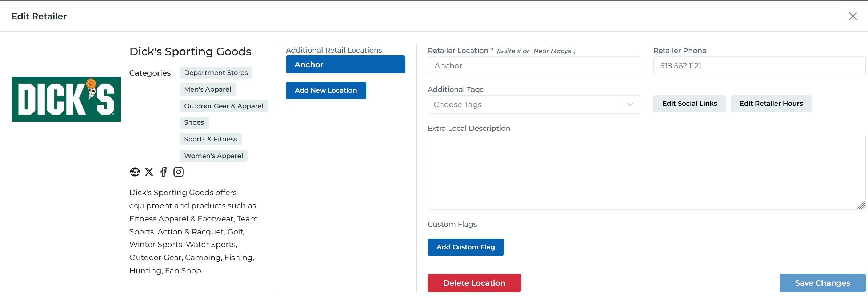Close the Edit Retailer dialog
868x298 pixels.
(x=853, y=16)
